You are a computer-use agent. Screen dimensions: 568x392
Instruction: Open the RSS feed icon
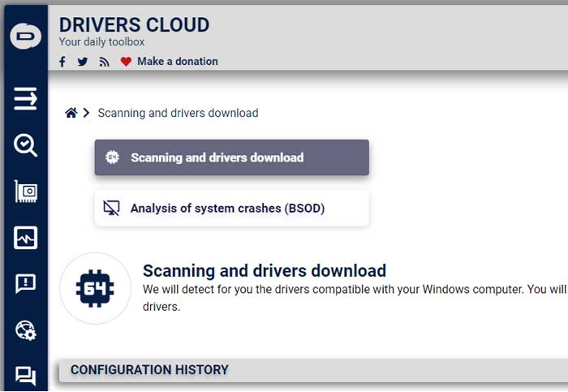[104, 62]
